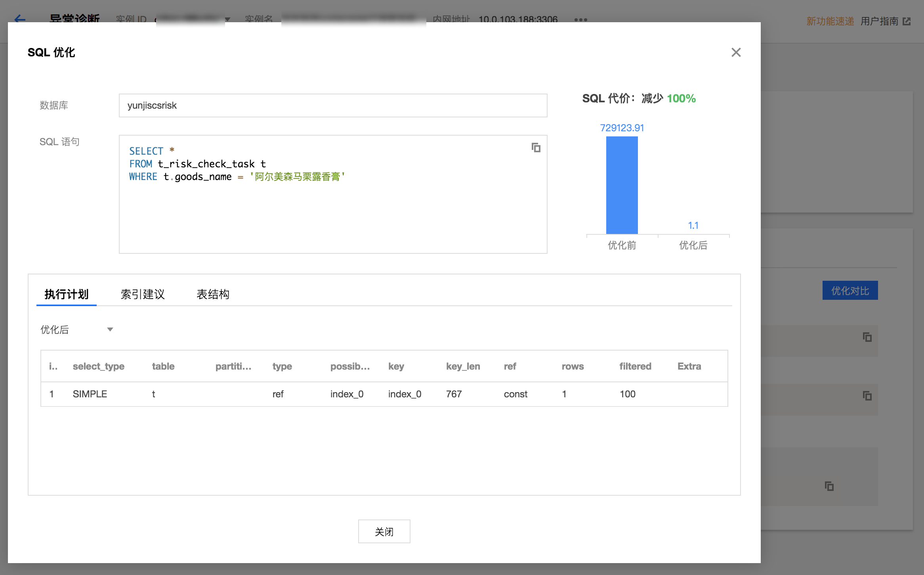Click the back arrow beside 异常诊断

click(19, 19)
